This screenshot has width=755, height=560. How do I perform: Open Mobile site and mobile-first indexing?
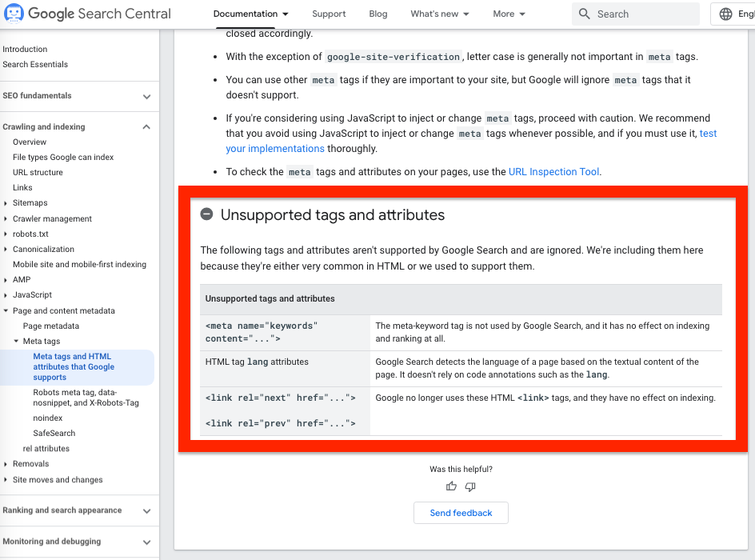(x=79, y=264)
